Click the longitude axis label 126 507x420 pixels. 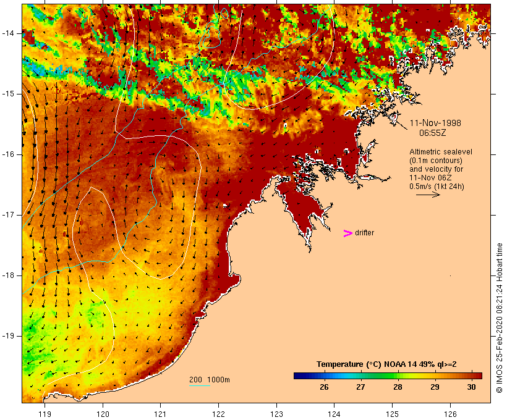click(x=450, y=414)
